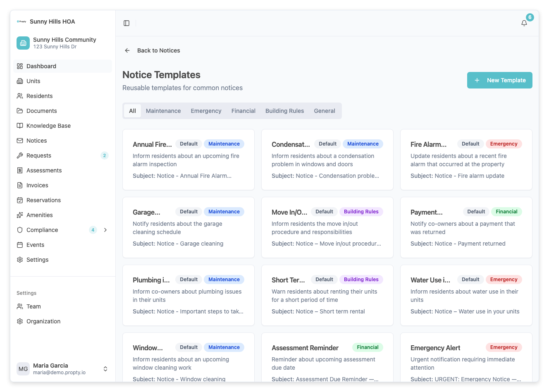The image size is (549, 392).
Task: Click the notification bell icon
Action: tap(524, 24)
